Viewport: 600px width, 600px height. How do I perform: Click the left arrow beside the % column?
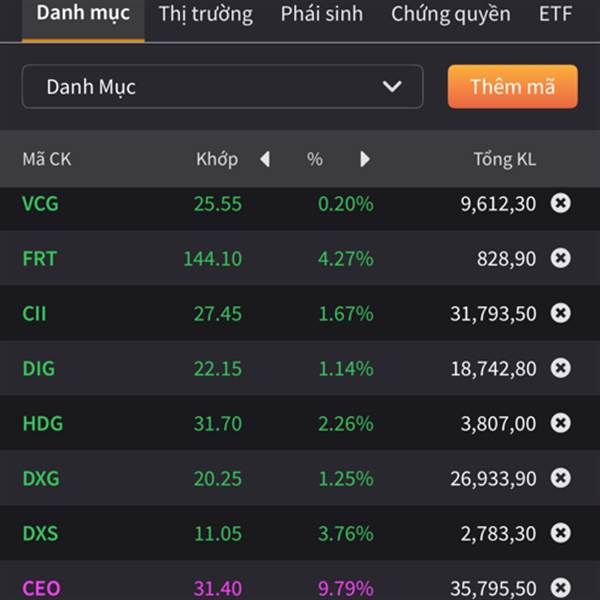click(264, 159)
